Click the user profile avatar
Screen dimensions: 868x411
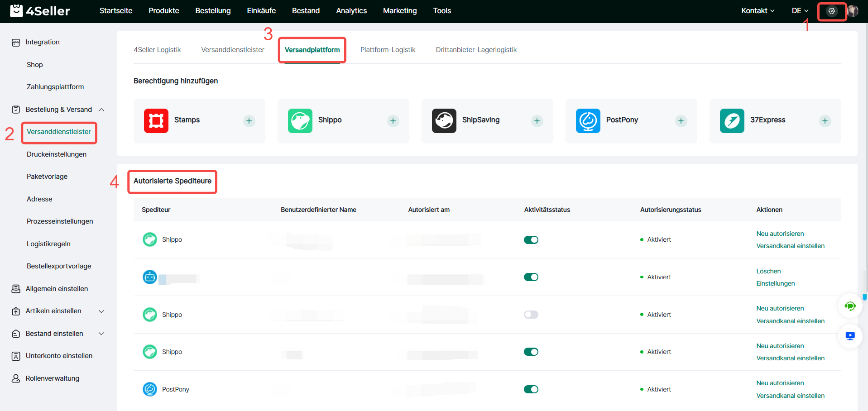click(853, 11)
